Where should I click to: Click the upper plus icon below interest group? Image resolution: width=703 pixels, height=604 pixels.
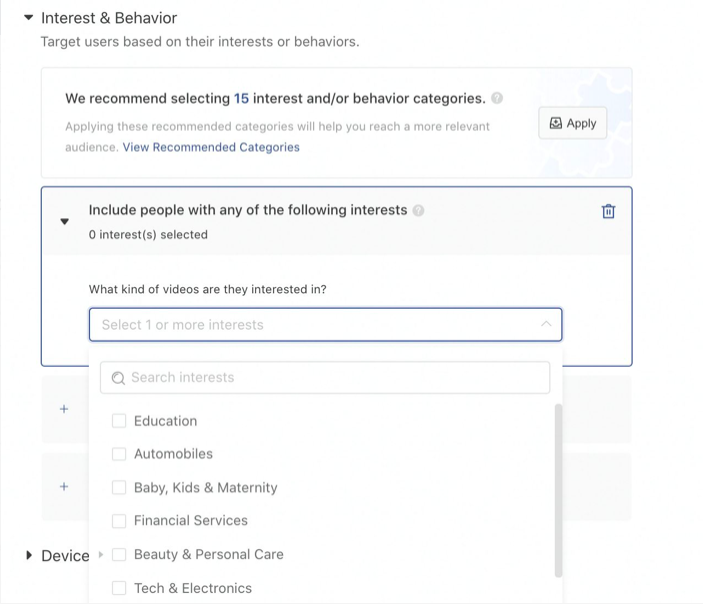pos(64,409)
